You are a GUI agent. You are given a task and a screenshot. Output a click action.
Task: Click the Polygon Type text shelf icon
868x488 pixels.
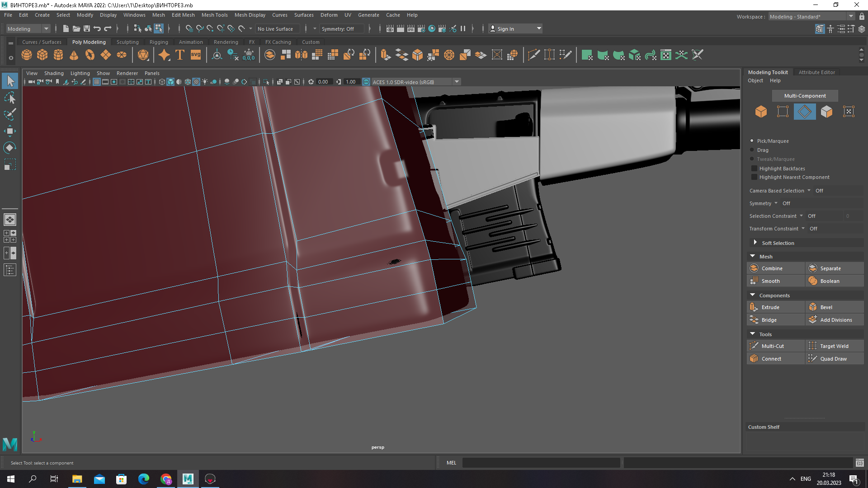[179, 55]
